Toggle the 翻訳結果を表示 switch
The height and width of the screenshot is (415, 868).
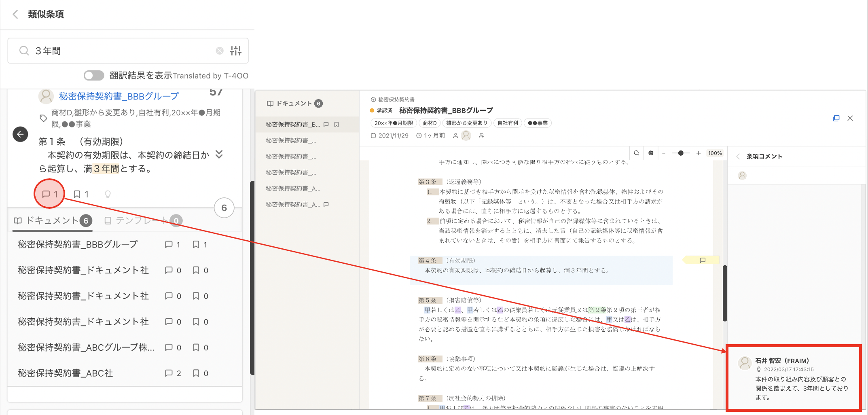point(94,76)
